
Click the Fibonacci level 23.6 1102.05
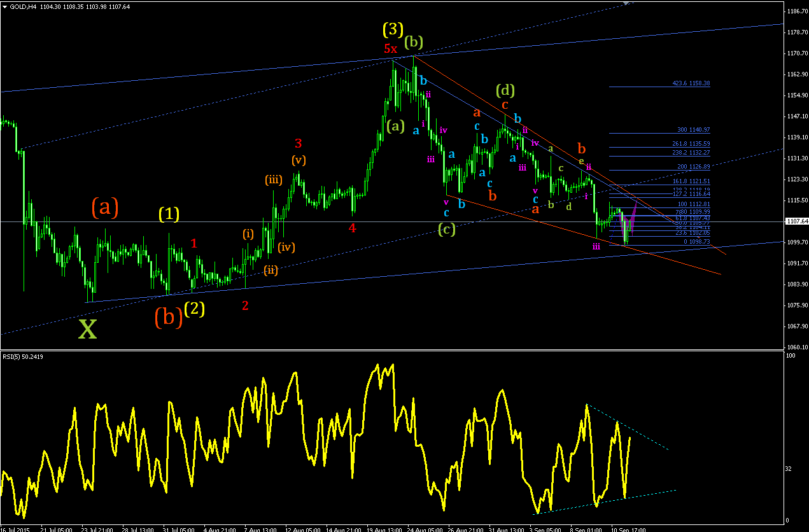[693, 233]
